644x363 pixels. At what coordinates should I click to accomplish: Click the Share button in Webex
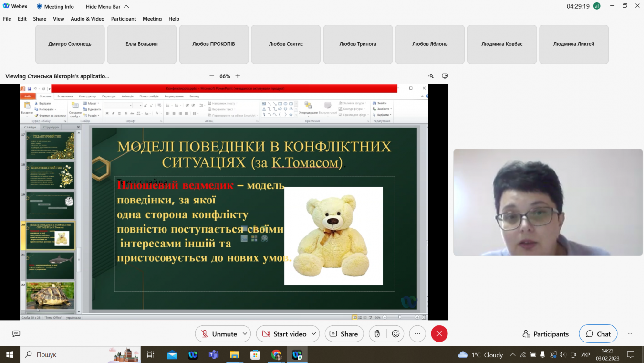[x=344, y=333]
